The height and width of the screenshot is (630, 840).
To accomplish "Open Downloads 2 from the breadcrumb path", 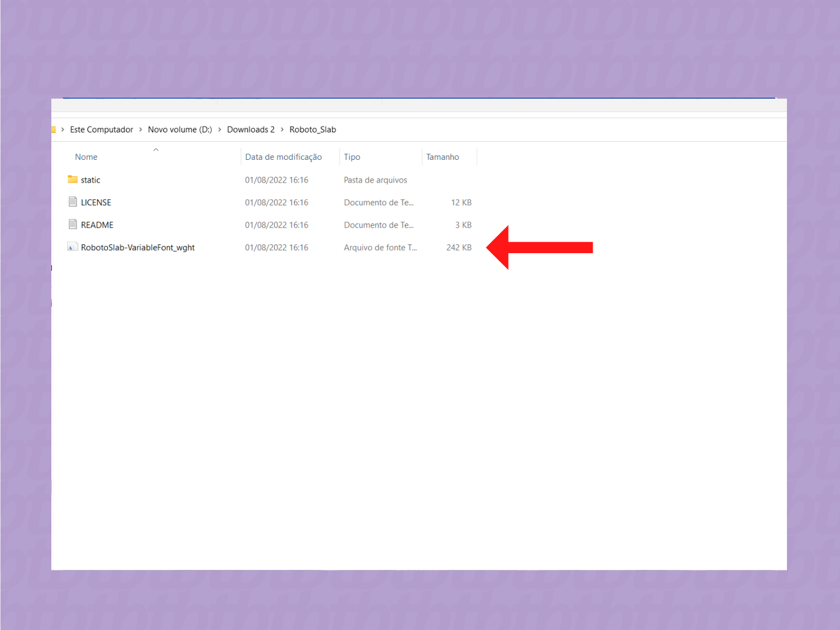I will coord(251,129).
